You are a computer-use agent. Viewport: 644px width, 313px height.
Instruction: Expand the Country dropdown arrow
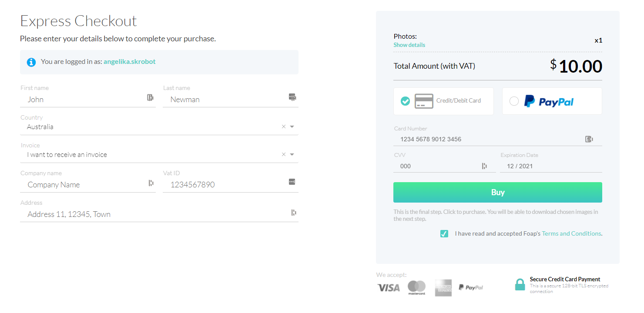point(292,127)
